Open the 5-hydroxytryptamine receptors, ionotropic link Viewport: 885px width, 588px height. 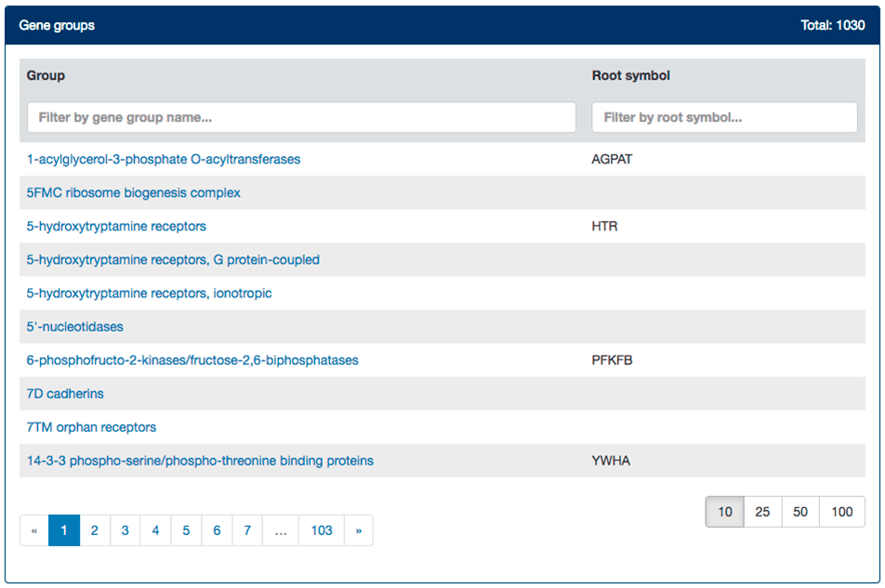[x=149, y=293]
